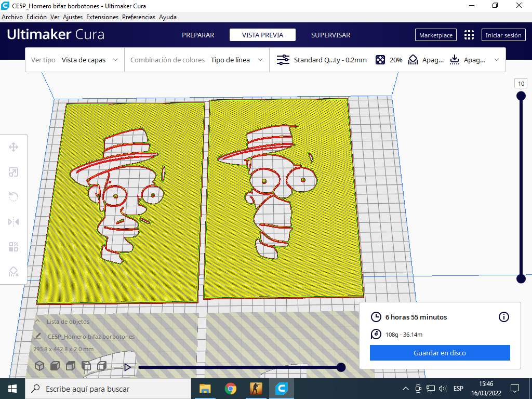Image resolution: width=532 pixels, height=399 pixels.
Task: Toggle the layer slice playback button
Action: point(127,367)
